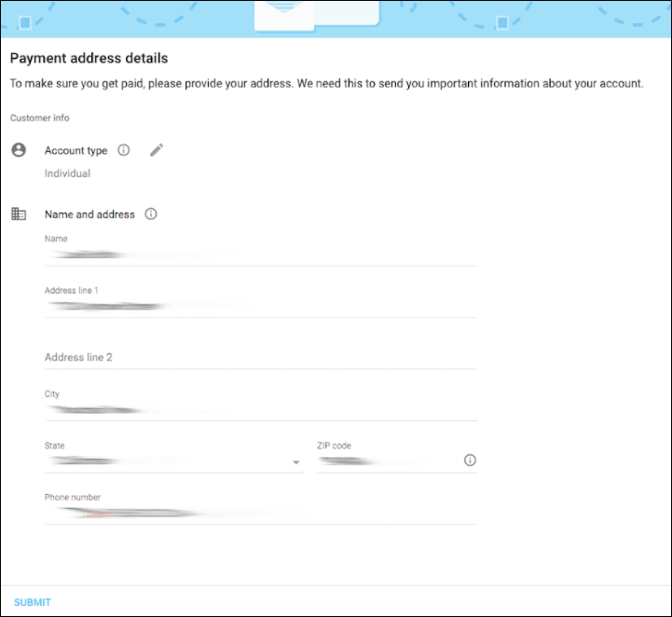Click the building icon beside Name and address
Image resolution: width=672 pixels, height=617 pixels.
pos(19,214)
